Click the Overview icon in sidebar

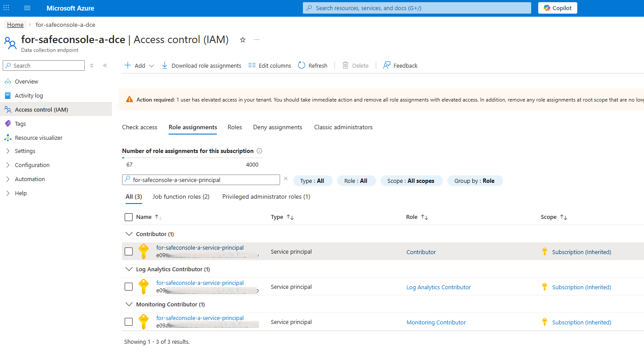[x=7, y=81]
